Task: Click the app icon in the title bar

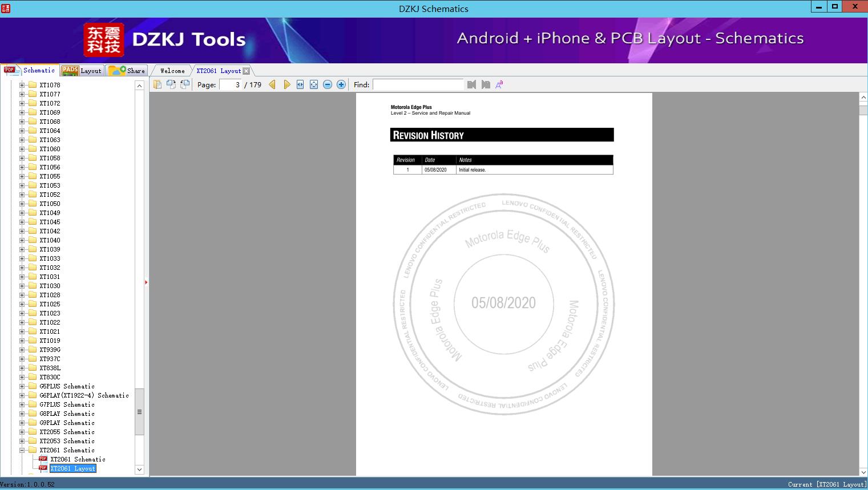Action: (6, 8)
